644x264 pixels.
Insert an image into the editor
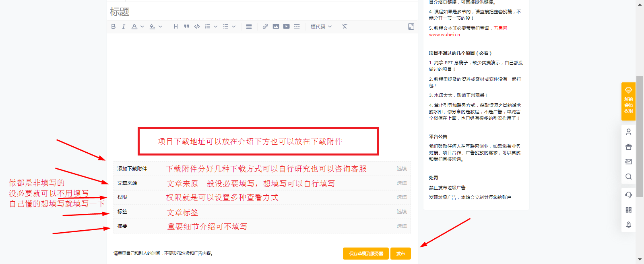click(x=276, y=27)
